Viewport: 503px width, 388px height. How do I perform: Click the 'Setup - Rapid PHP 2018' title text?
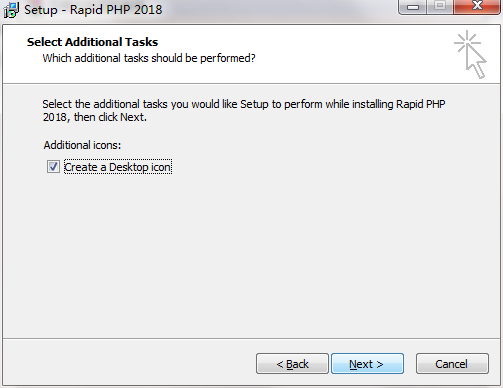[x=93, y=10]
